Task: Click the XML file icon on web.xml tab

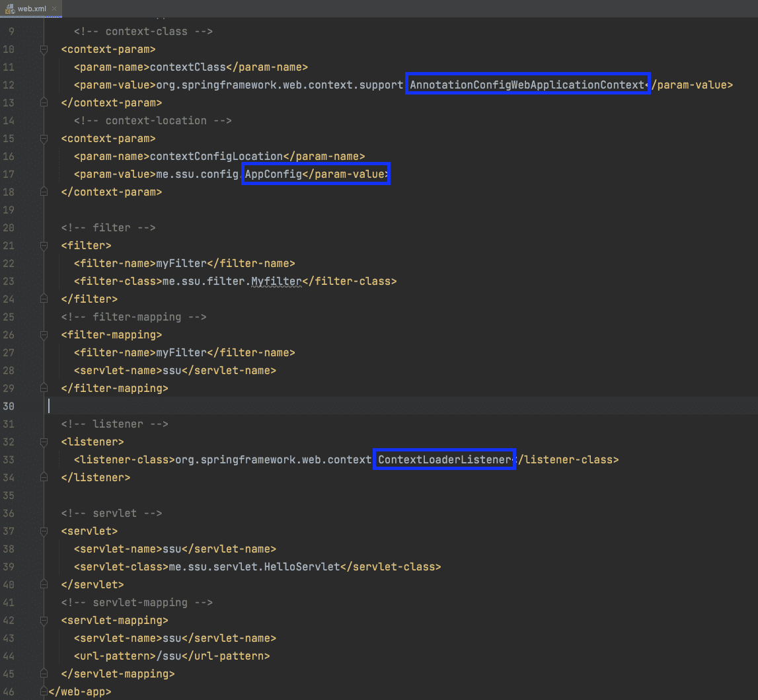Action: click(x=10, y=9)
